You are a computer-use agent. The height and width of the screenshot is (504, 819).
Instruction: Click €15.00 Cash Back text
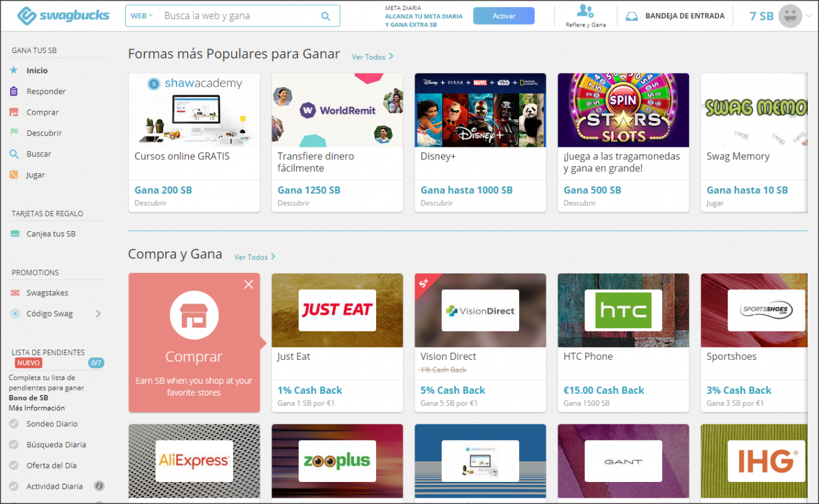(x=604, y=390)
